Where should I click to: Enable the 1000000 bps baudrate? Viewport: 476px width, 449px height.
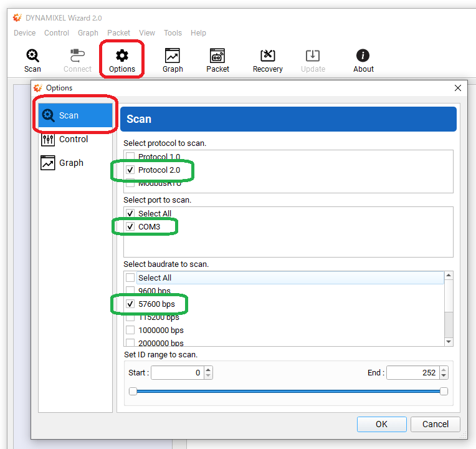tap(130, 331)
